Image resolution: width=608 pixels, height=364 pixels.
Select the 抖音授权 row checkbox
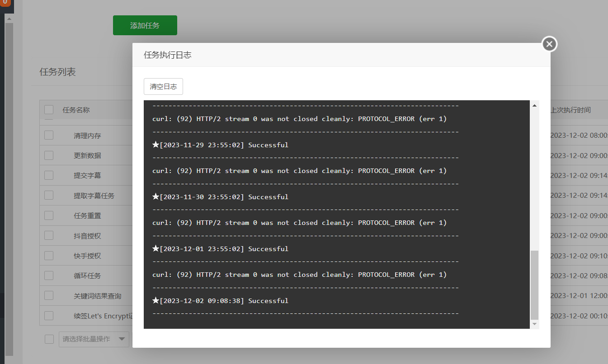click(49, 235)
